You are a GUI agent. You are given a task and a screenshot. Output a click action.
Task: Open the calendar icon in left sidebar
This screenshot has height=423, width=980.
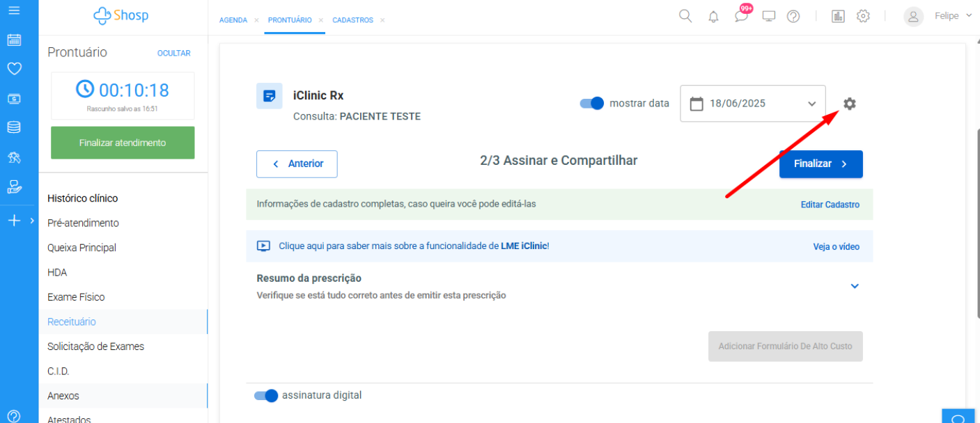14,40
